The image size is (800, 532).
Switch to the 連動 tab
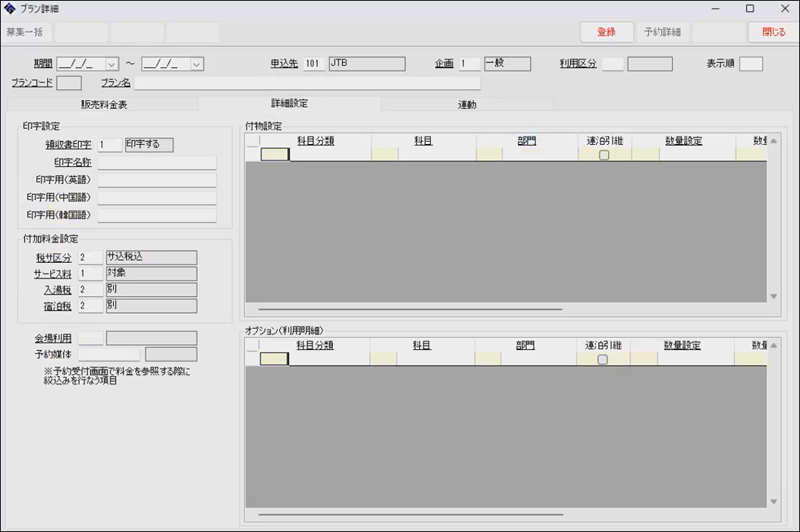pos(467,105)
